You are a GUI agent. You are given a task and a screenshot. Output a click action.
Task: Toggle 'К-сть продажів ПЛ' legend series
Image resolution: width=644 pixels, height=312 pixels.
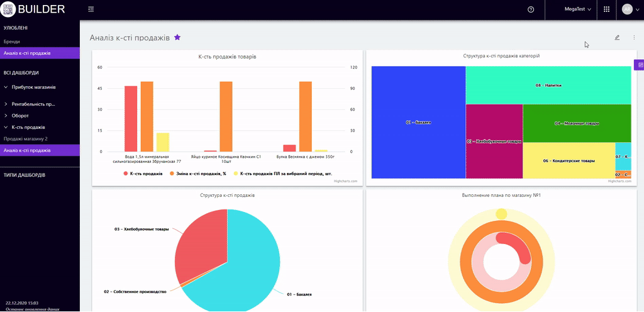click(x=282, y=173)
